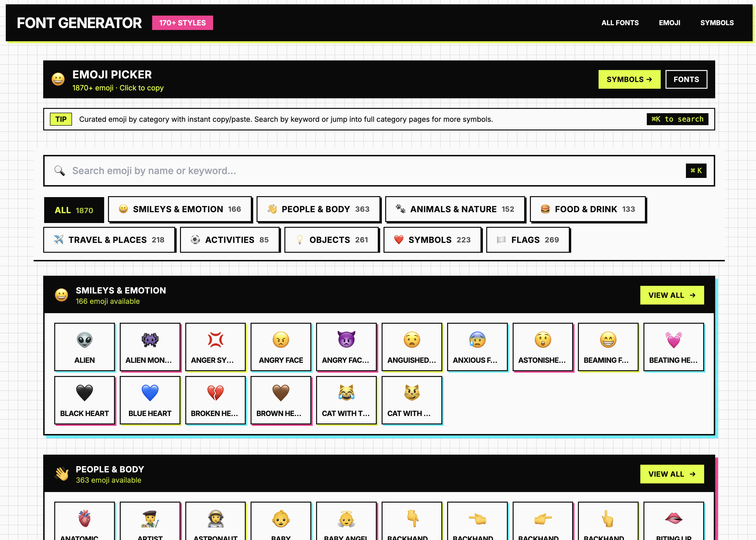Copy the Black Heart emoji
Viewport: 756px width, 540px height.
pos(84,400)
